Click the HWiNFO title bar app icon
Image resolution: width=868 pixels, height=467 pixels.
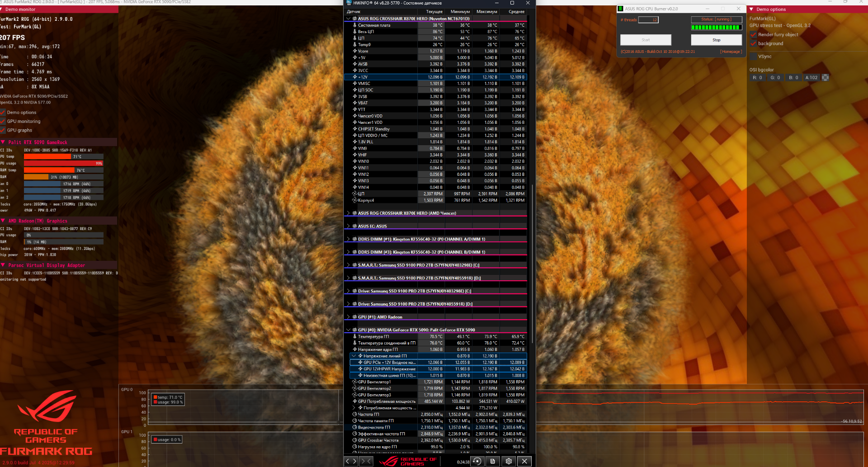349,3
